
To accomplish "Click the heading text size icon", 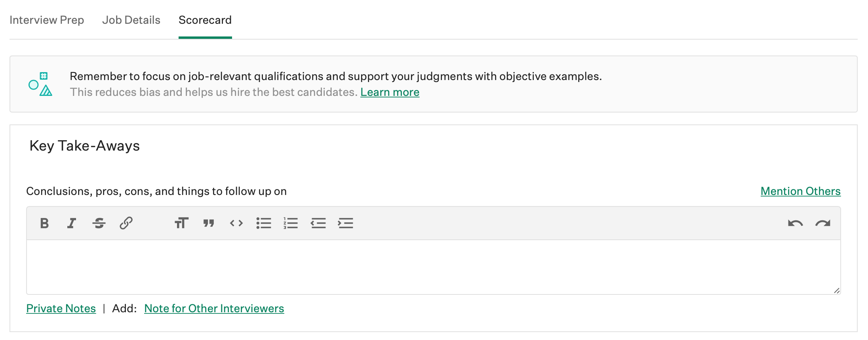I will [x=181, y=223].
